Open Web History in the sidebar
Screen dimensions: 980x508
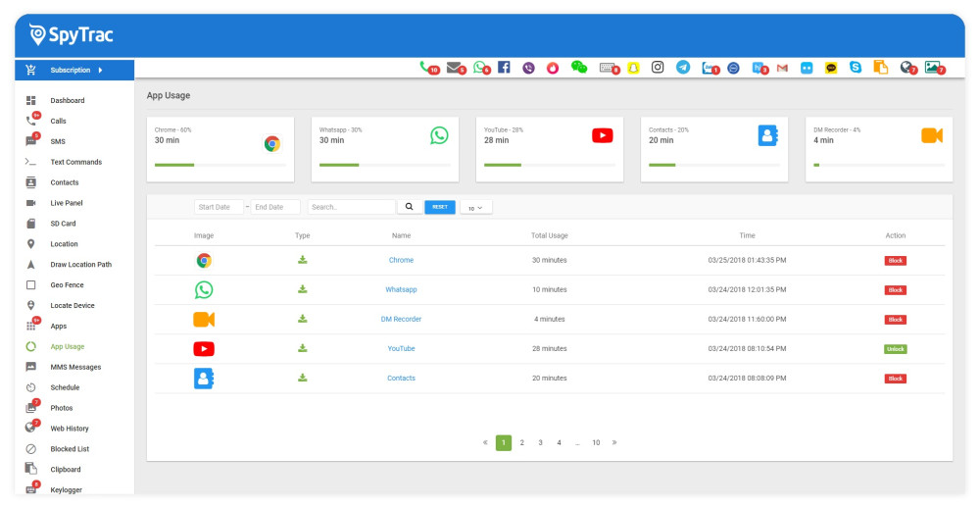[70, 429]
